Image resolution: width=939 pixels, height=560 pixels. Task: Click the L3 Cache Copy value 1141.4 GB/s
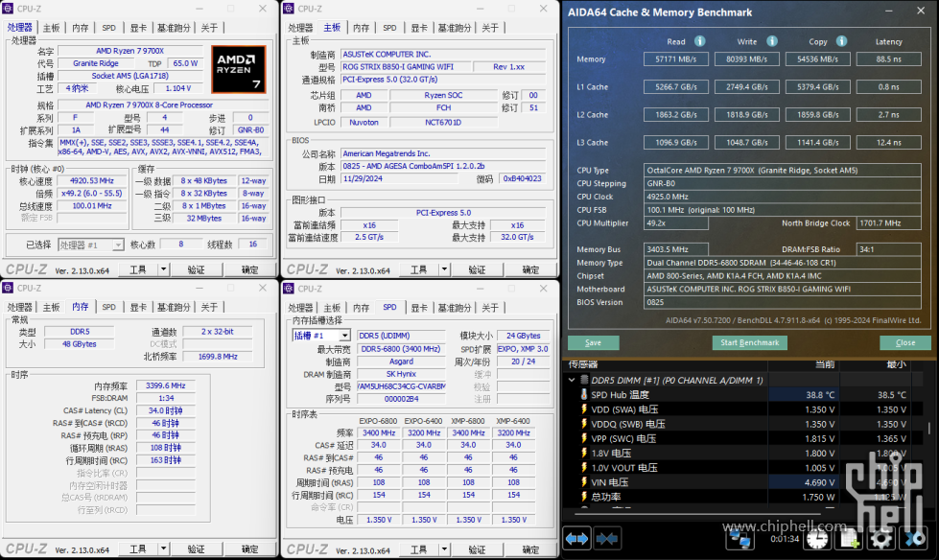(817, 143)
